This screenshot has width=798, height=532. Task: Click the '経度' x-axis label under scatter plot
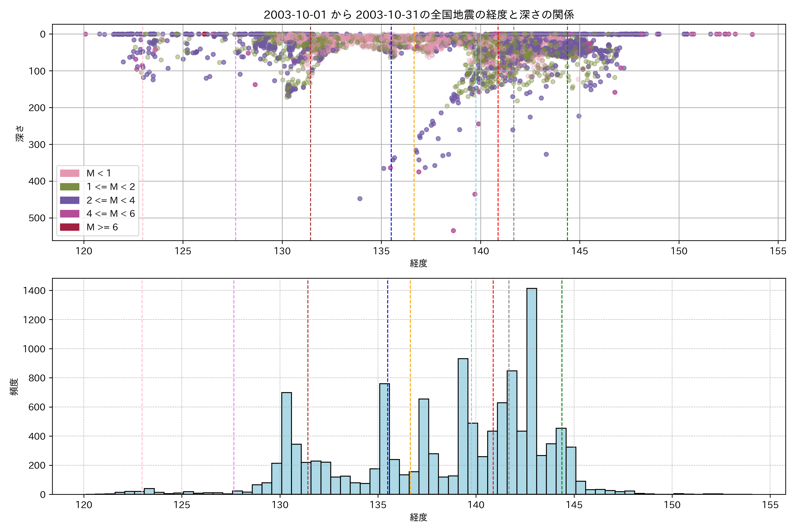(x=419, y=263)
